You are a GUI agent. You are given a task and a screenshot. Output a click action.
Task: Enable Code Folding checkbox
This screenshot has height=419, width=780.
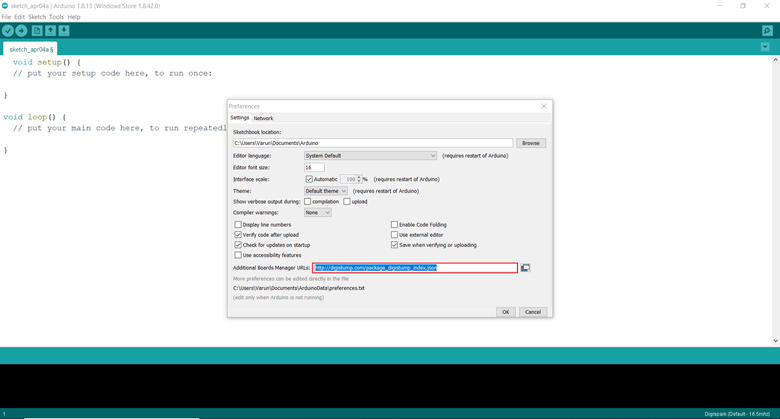394,224
